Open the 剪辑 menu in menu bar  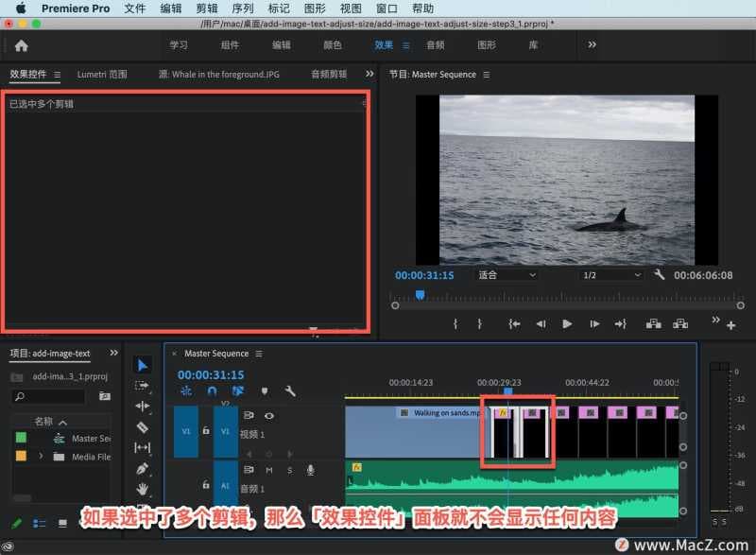tap(206, 8)
